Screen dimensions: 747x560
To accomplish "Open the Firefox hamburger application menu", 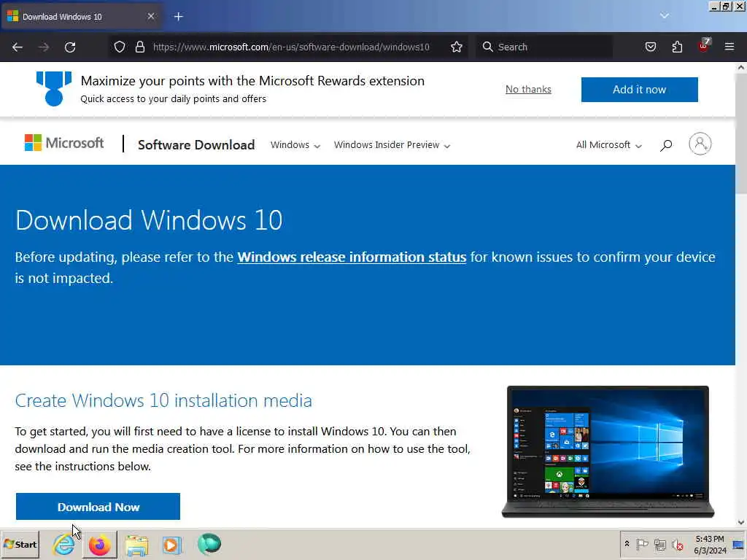I will click(729, 47).
